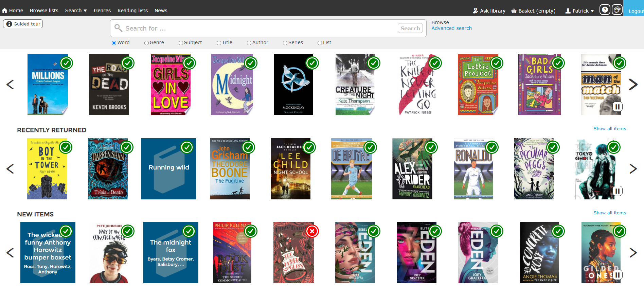Select the Word search radio button
The image size is (644, 286).
coord(114,43)
